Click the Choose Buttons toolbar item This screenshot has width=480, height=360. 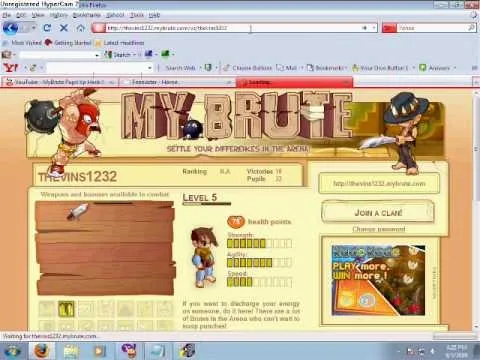coord(248,68)
